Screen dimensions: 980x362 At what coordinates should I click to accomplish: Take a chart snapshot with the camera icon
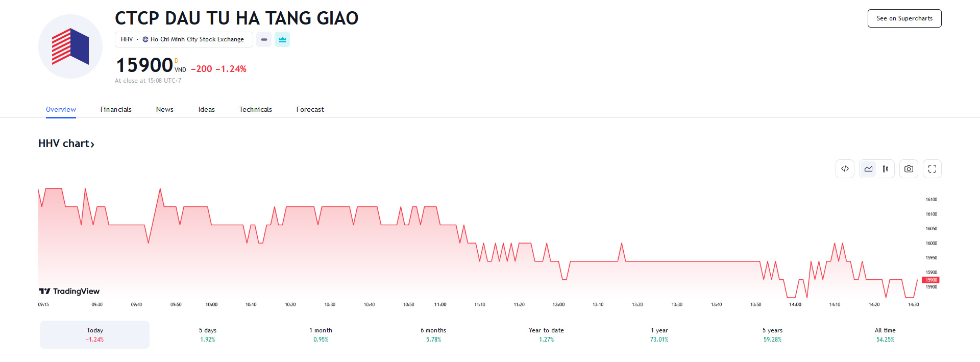tap(909, 168)
